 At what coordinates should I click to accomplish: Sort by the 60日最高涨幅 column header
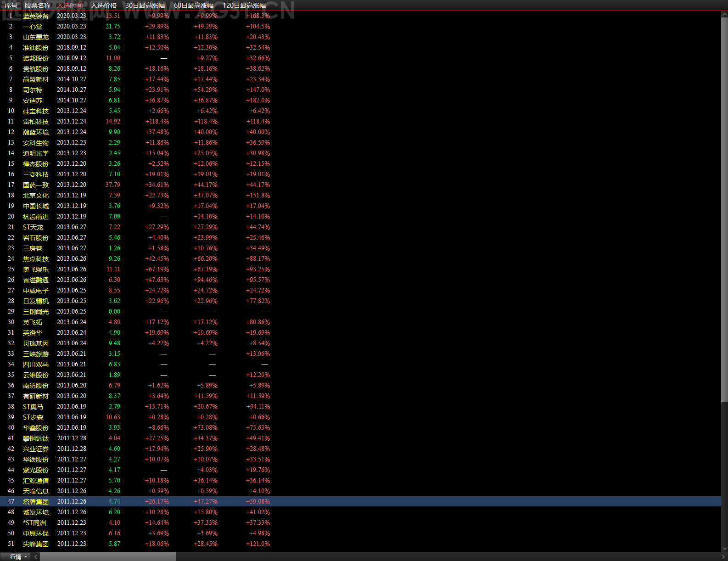click(x=194, y=6)
